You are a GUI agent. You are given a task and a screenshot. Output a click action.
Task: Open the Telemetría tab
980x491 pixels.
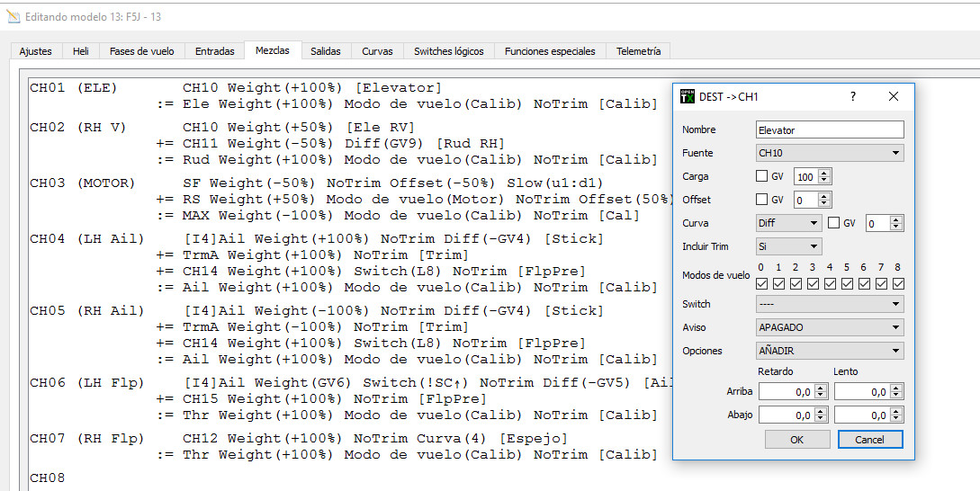point(638,51)
